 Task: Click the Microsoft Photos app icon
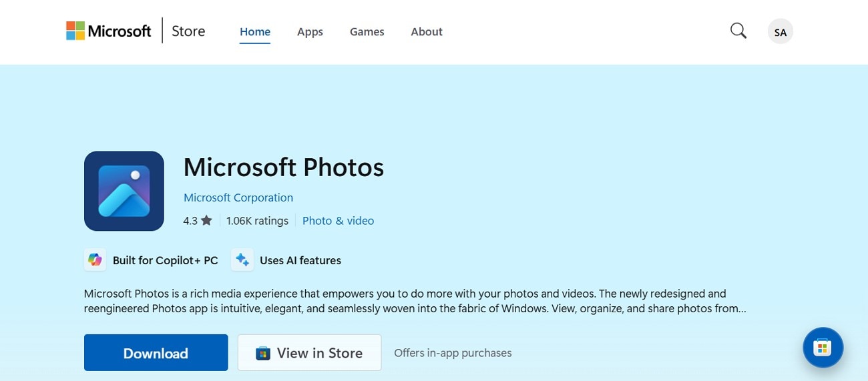click(x=124, y=191)
